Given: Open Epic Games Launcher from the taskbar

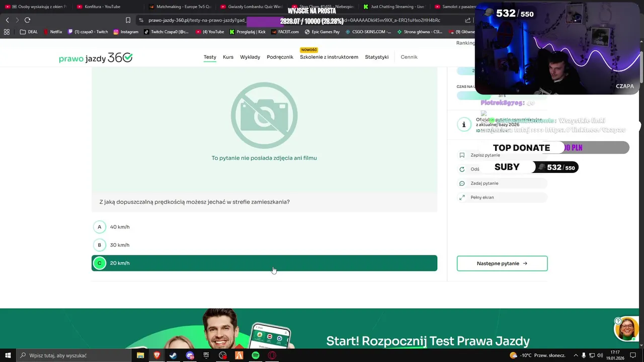Looking at the screenshot, I should coord(206,355).
